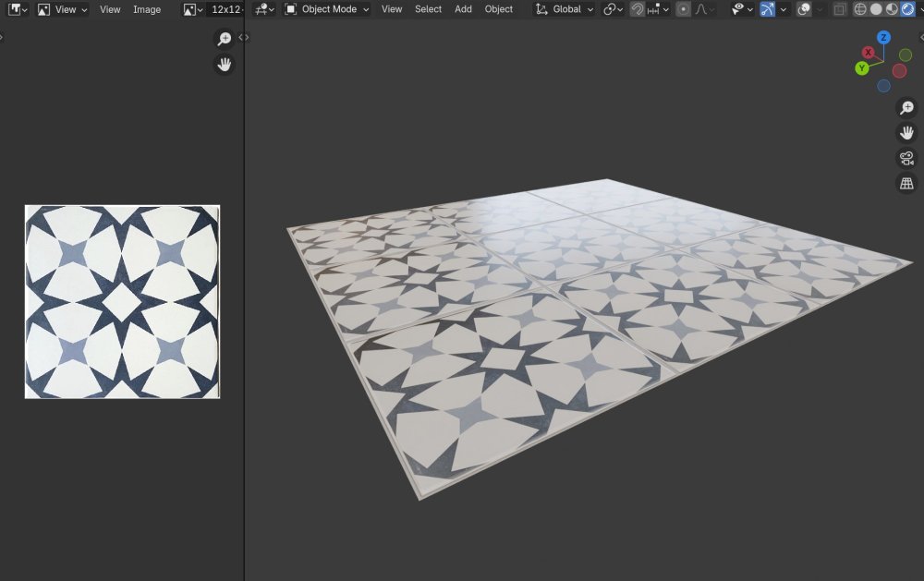Toggle X-ray mode

pyautogui.click(x=839, y=9)
